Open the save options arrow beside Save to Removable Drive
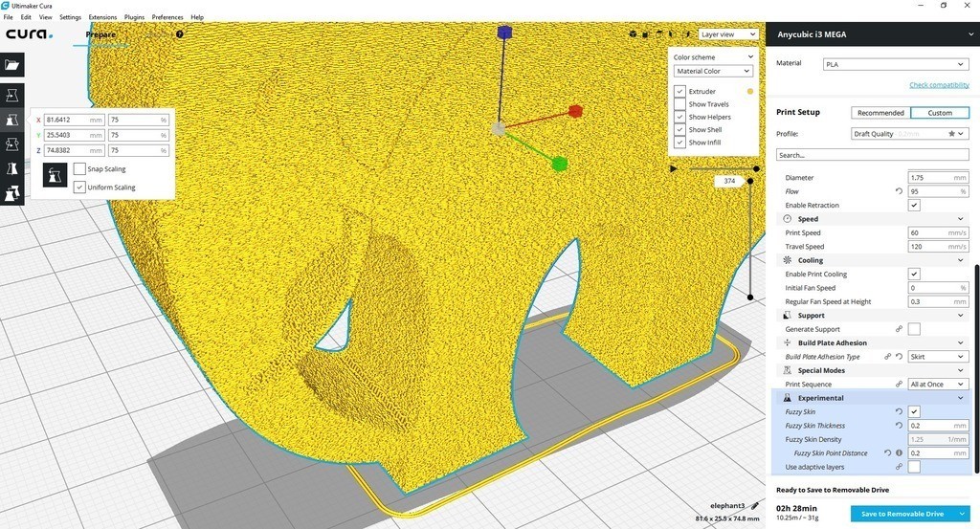Viewport: 980px width, 529px height. [963, 514]
